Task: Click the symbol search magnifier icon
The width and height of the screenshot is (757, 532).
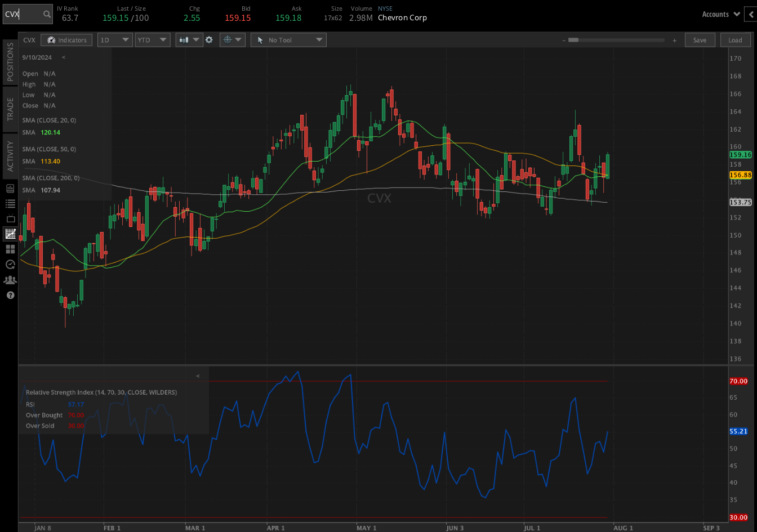Action: (x=47, y=15)
